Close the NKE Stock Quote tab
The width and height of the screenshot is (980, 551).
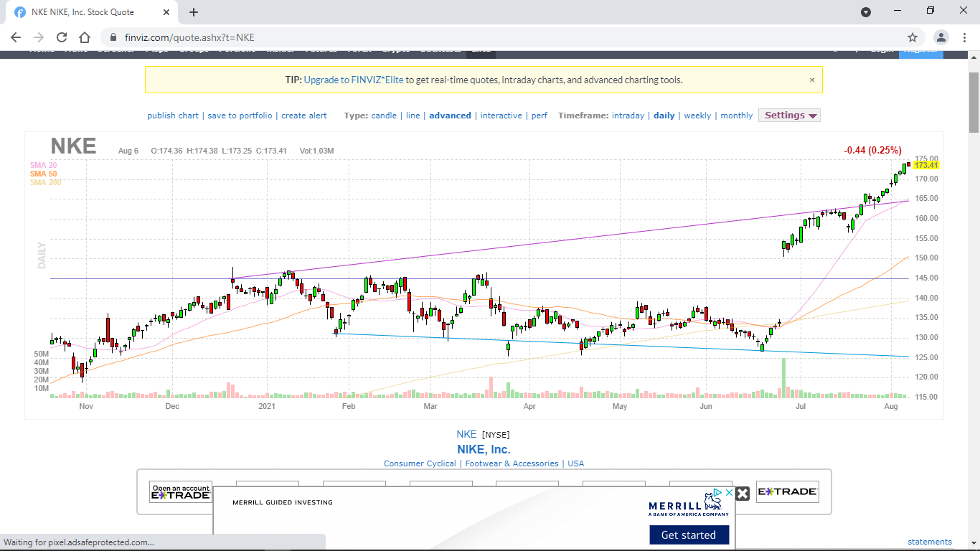[x=166, y=12]
